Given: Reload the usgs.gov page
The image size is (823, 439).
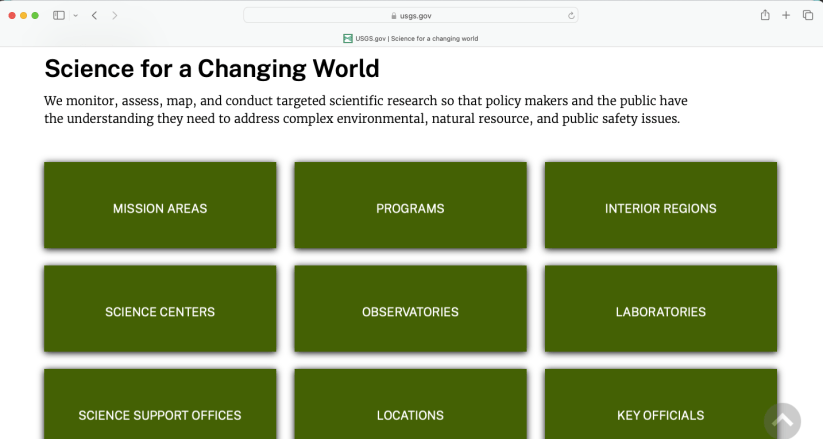Looking at the screenshot, I should pyautogui.click(x=571, y=16).
